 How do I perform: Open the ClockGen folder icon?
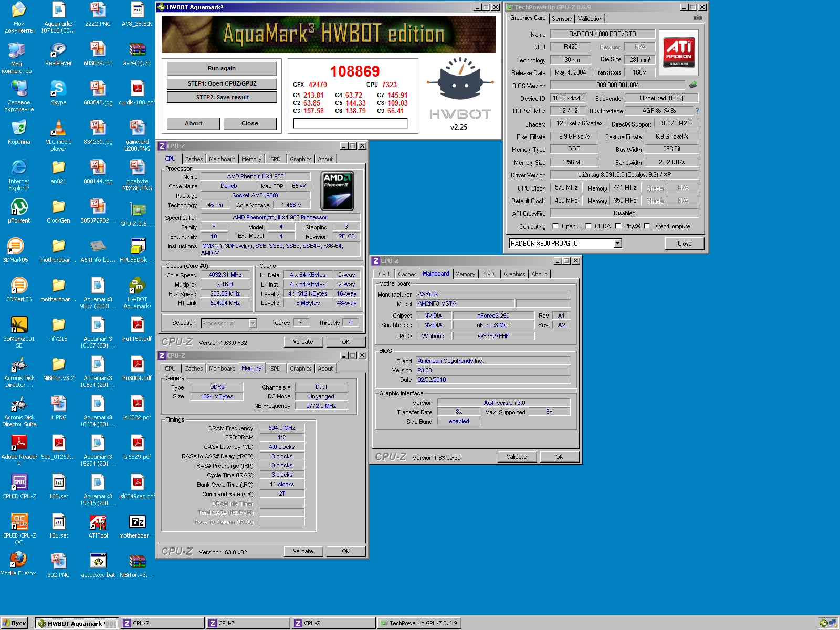(58, 207)
